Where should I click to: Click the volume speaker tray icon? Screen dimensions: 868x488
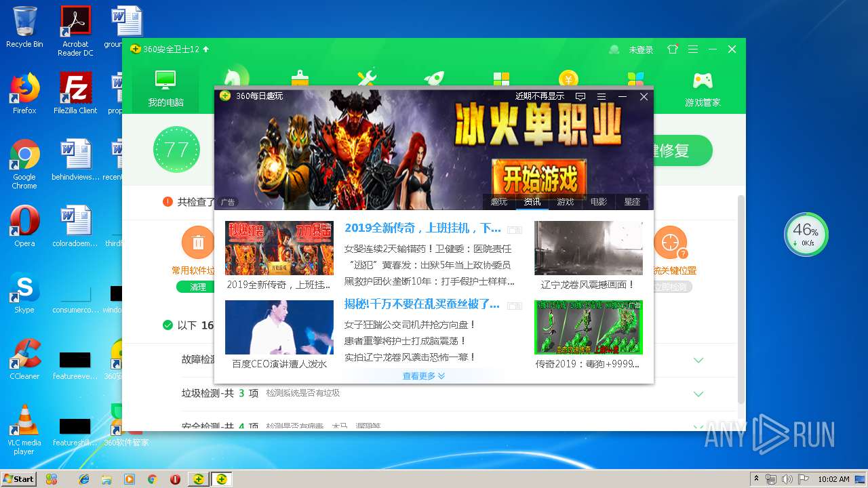(x=787, y=479)
